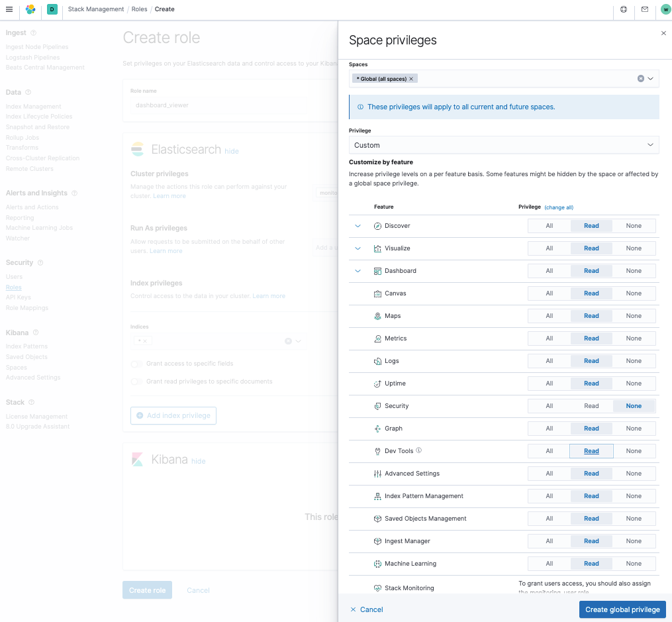Viewport: 672px width, 622px height.
Task: Expand the Dashboard sub-feature privileges
Action: [358, 271]
